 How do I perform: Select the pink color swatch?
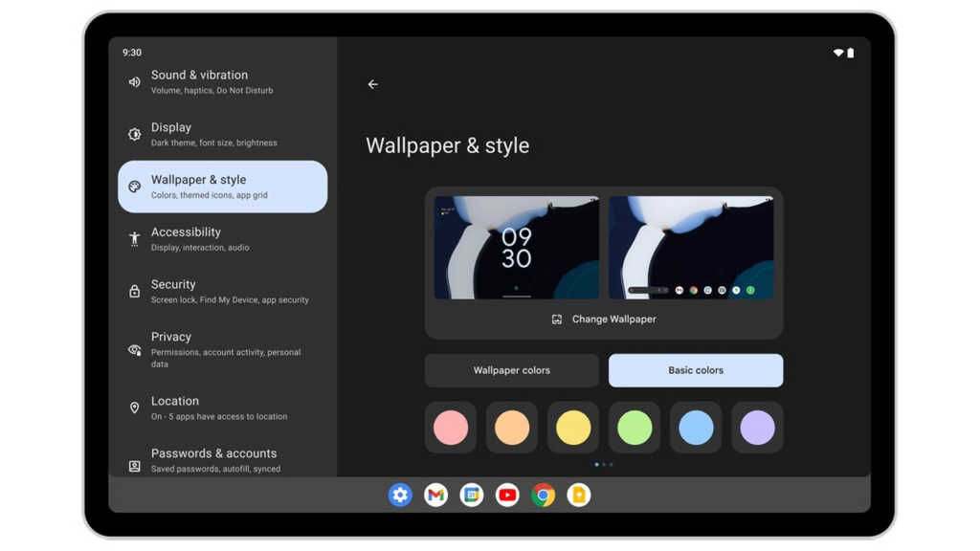point(451,428)
